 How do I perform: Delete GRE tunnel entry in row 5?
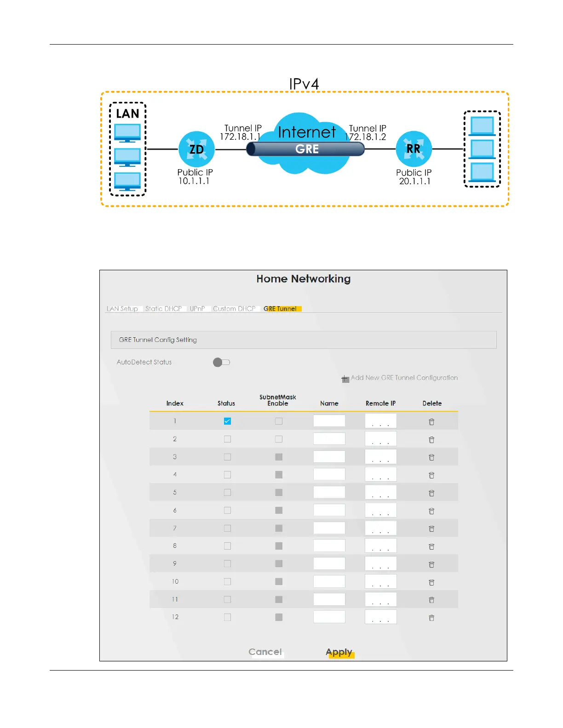pyautogui.click(x=431, y=493)
